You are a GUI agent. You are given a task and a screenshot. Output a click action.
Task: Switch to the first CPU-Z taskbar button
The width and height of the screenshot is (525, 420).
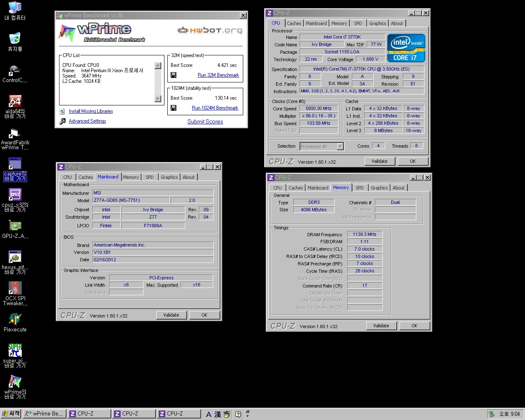tap(89, 413)
